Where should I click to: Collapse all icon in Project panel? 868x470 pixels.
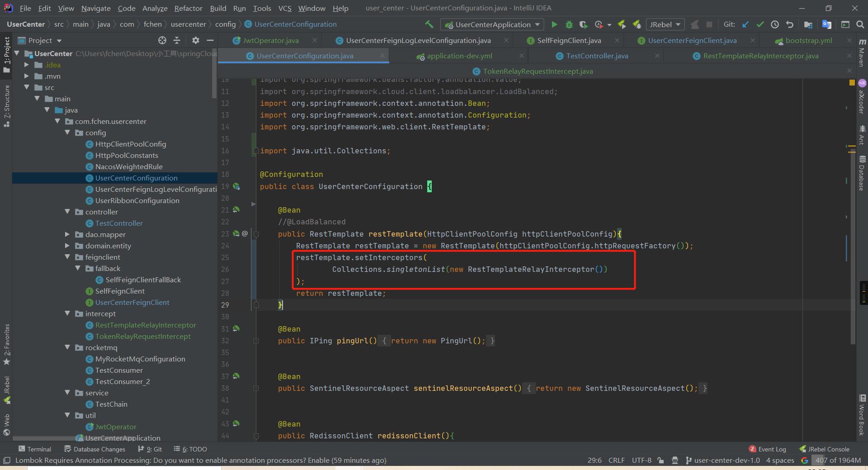[x=177, y=40]
